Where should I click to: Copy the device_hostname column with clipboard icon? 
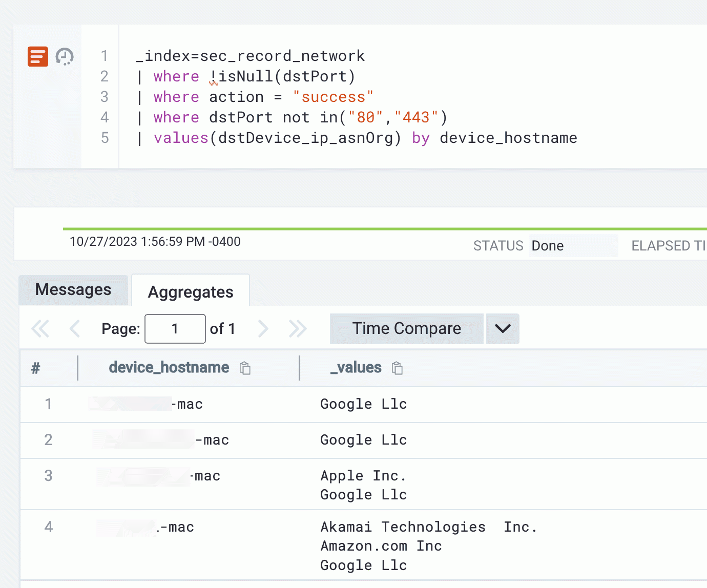pyautogui.click(x=245, y=368)
